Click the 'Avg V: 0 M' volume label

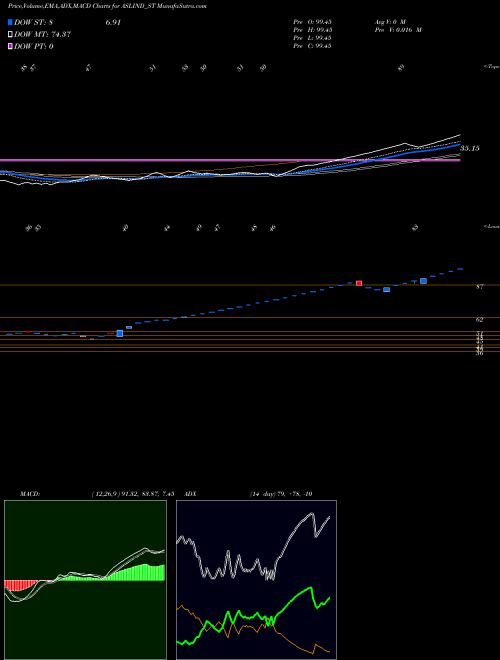(390, 22)
